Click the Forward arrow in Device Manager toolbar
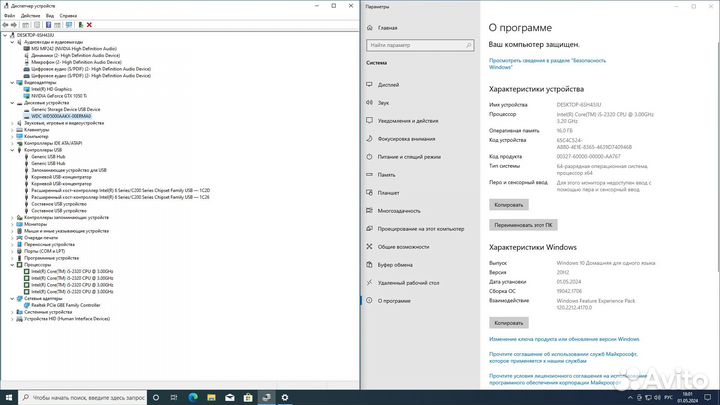Image resolution: width=720 pixels, height=405 pixels. pyautogui.click(x=14, y=25)
